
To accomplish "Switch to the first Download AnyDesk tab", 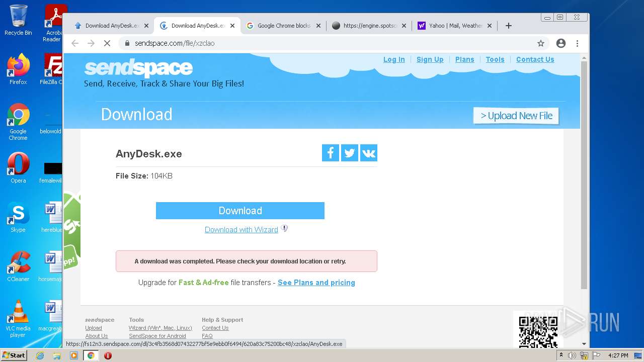I will 111,26.
